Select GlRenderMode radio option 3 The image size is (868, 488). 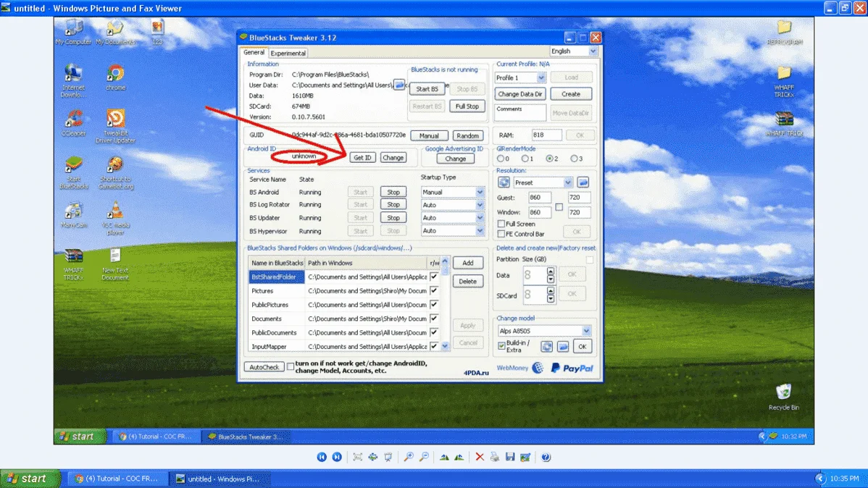click(x=574, y=159)
